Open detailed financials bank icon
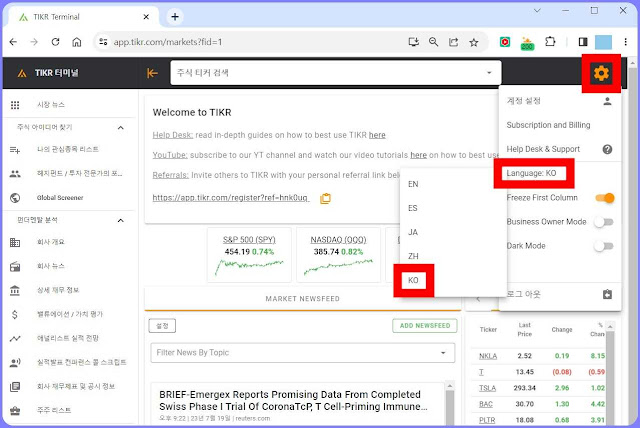 15,291
